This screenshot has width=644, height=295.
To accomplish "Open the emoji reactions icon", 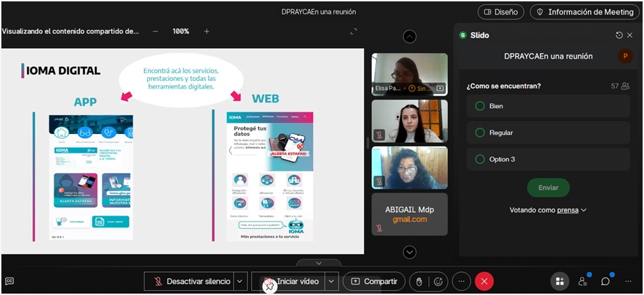I will [438, 282].
